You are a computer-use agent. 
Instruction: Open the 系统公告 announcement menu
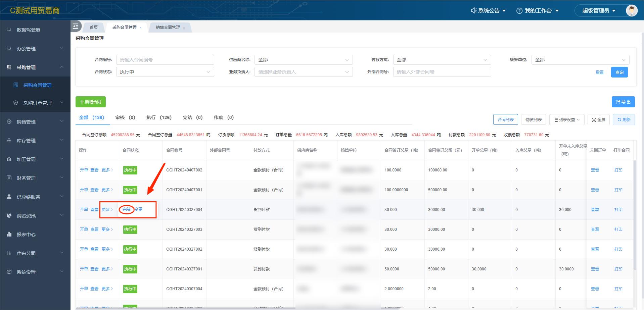pos(488,11)
